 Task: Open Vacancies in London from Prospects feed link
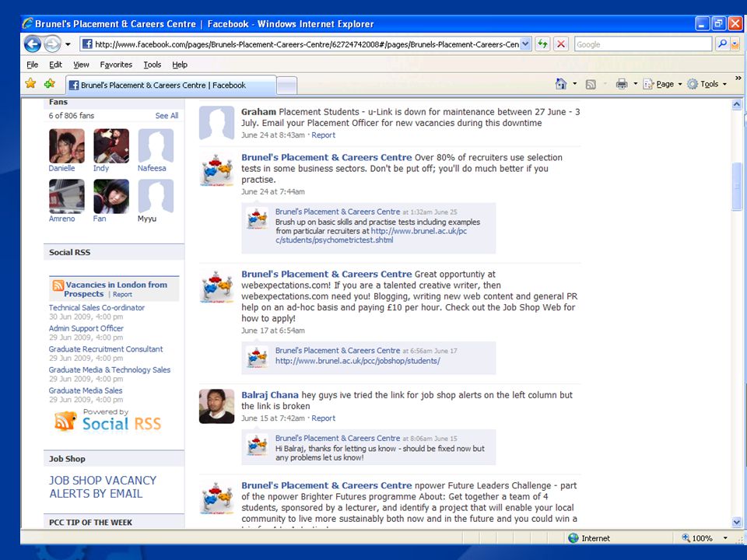click(116, 289)
